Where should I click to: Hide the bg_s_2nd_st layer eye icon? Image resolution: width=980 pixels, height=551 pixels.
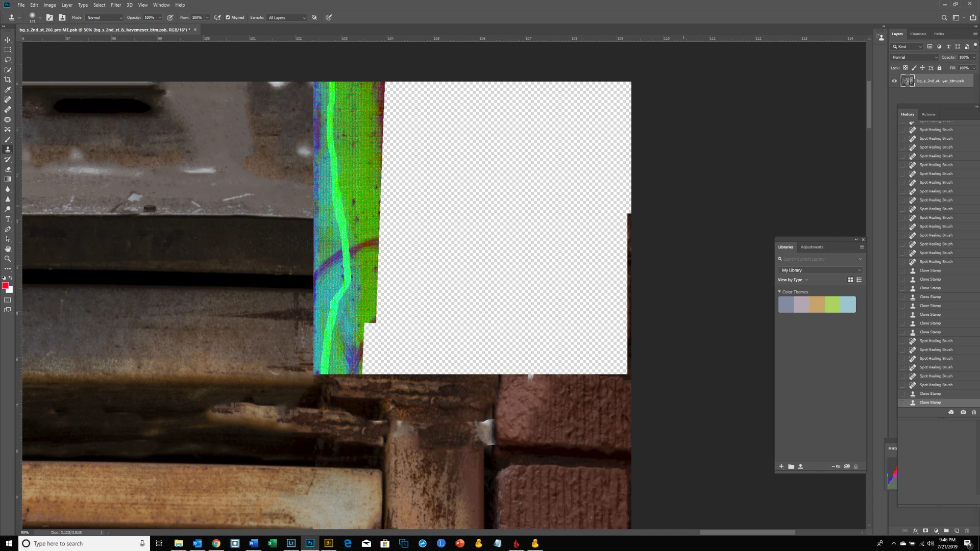point(894,81)
